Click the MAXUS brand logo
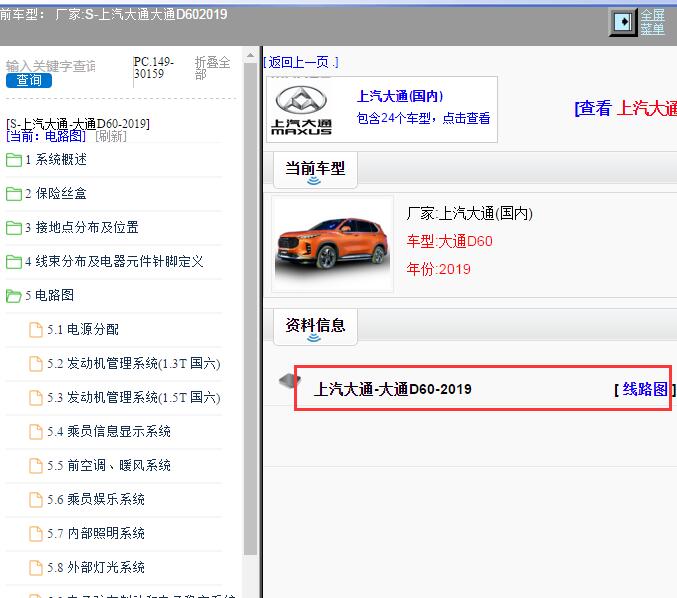Screen dimensions: 677x598 click(301, 110)
